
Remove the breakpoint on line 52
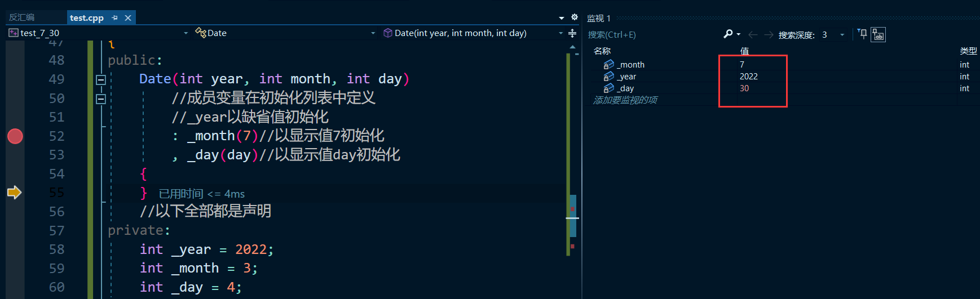click(15, 136)
